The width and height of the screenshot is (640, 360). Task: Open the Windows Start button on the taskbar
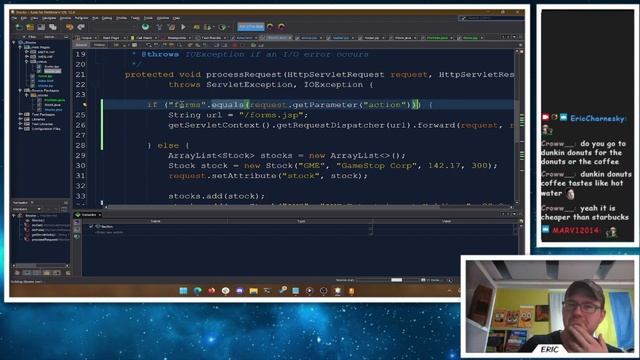coord(183,291)
